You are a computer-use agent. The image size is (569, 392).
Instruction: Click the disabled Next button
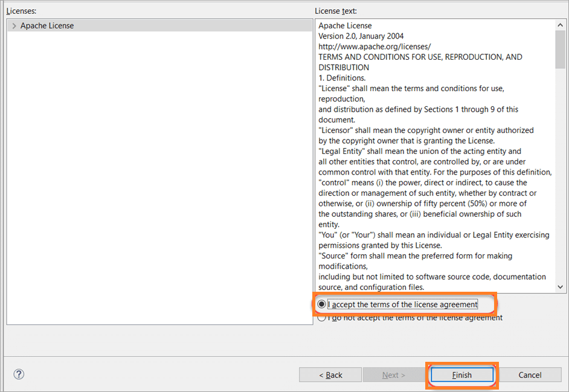point(394,374)
